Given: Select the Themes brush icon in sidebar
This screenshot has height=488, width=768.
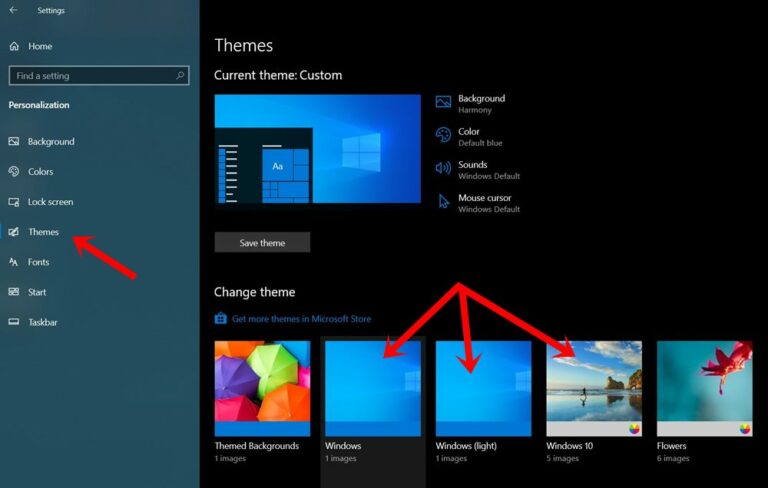Looking at the screenshot, I should click(x=14, y=232).
